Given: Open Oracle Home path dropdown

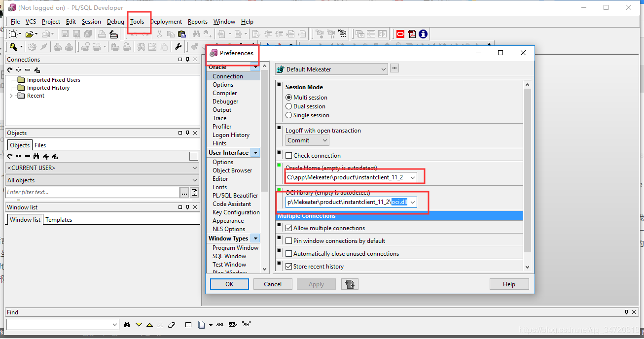Looking at the screenshot, I should tap(413, 177).
